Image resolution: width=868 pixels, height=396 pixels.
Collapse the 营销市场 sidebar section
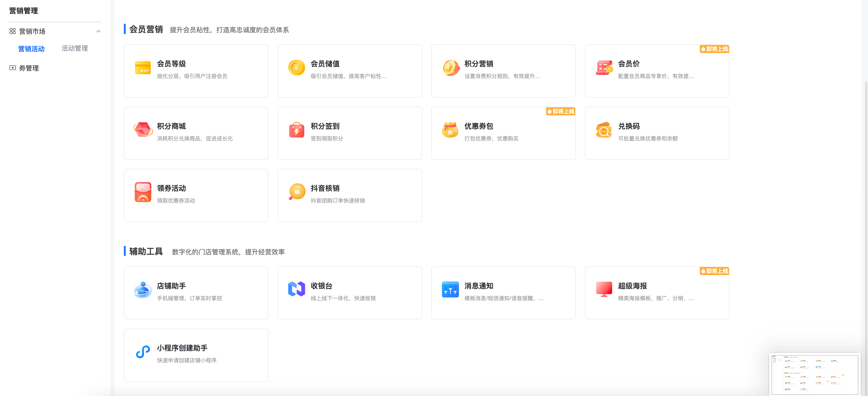point(98,31)
